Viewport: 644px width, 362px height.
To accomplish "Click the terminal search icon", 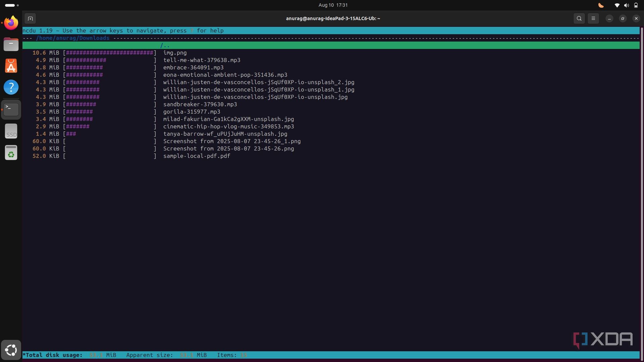I will [579, 18].
